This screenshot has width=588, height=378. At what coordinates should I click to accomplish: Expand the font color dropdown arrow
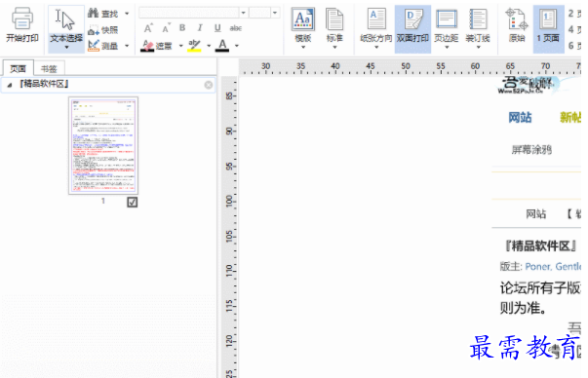coord(237,46)
